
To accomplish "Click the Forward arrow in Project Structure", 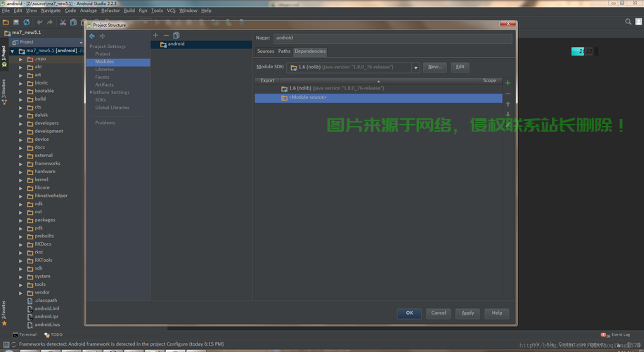I will (102, 36).
